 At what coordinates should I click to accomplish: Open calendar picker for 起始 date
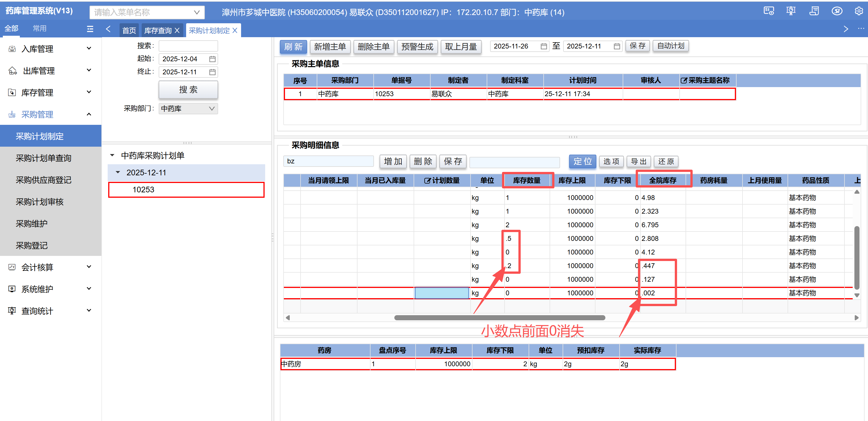(212, 59)
